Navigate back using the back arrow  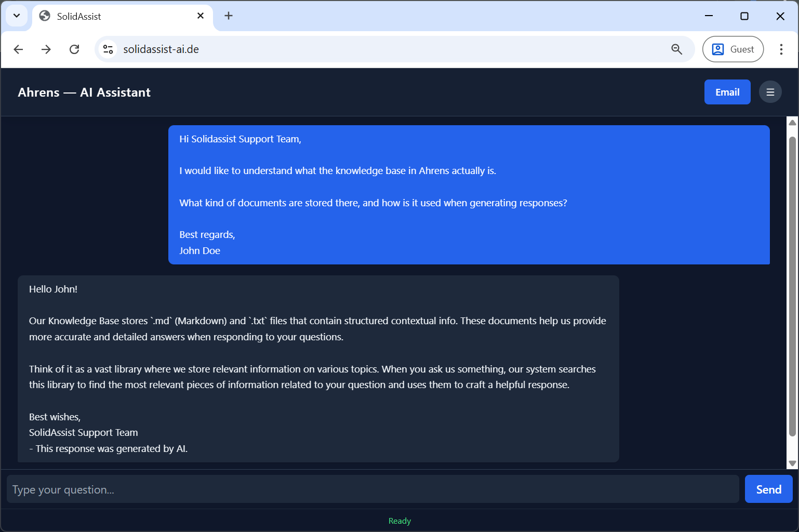(19, 49)
